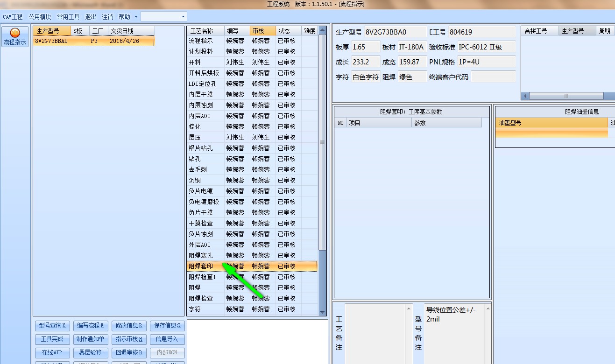Select the 钻孔 process row
The width and height of the screenshot is (615, 364).
pos(252,159)
